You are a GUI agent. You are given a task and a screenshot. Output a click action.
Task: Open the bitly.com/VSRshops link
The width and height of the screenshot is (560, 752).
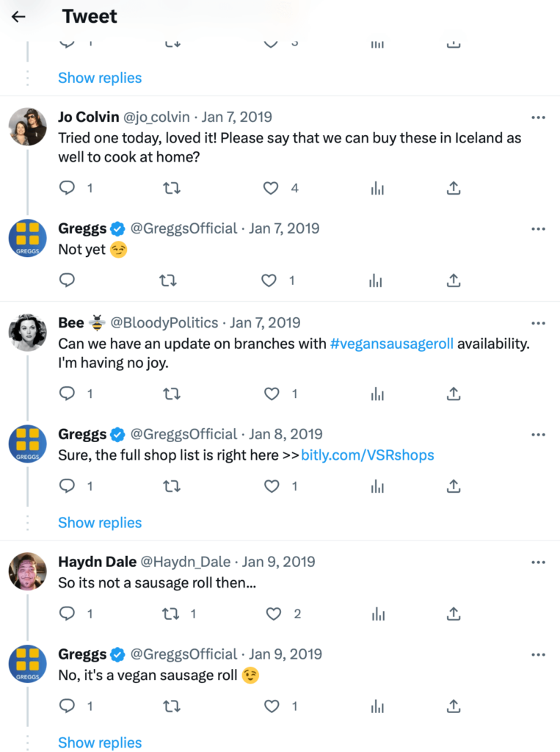coord(368,455)
